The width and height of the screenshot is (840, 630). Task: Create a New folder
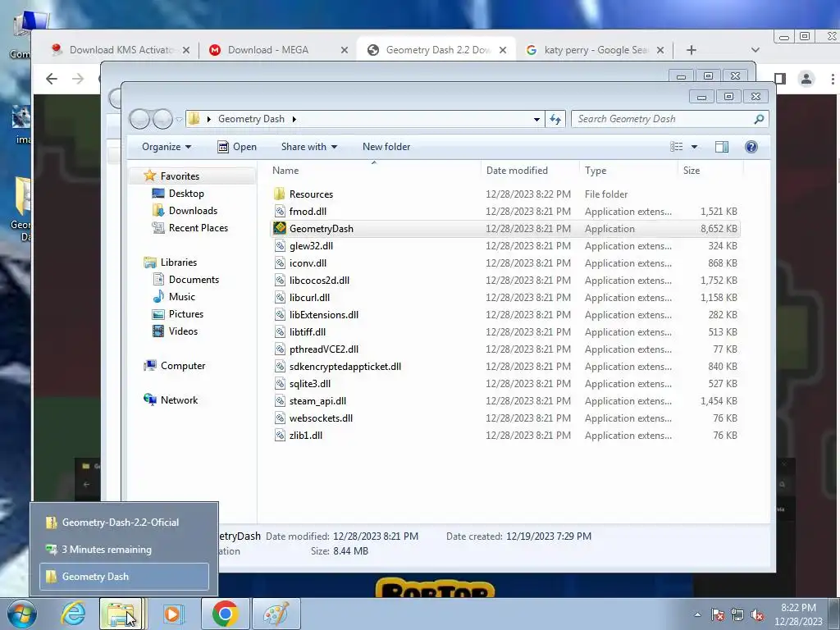click(x=386, y=147)
